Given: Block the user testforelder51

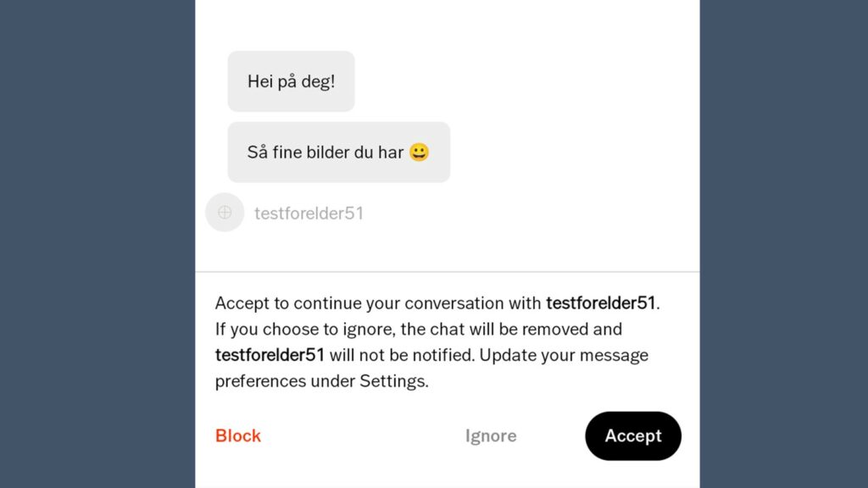Looking at the screenshot, I should coord(238,436).
